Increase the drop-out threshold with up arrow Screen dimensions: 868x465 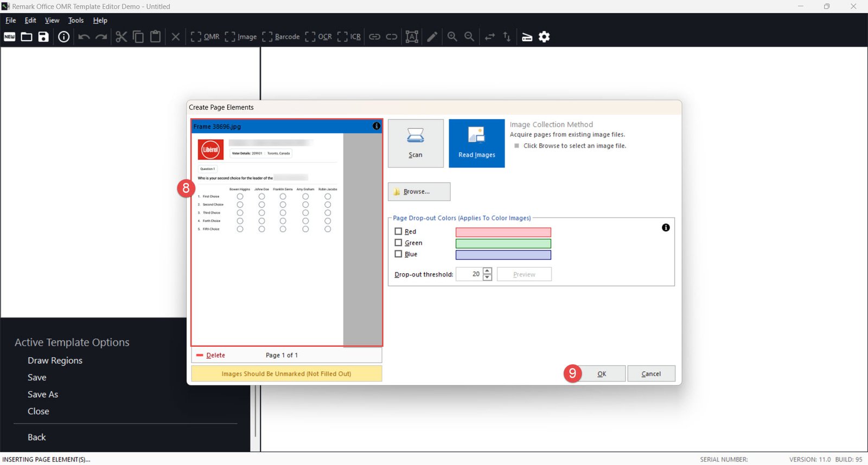[487, 271]
